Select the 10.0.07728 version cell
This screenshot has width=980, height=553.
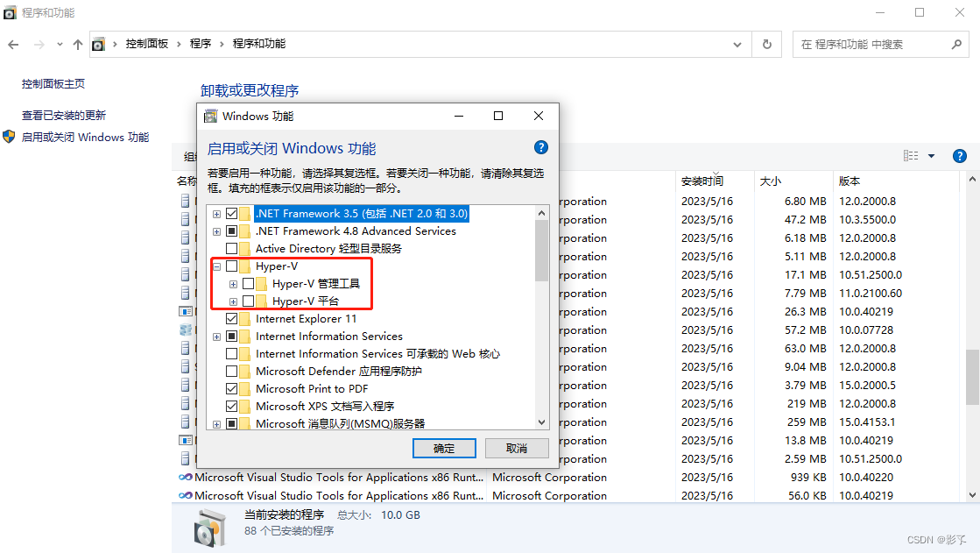tap(866, 330)
